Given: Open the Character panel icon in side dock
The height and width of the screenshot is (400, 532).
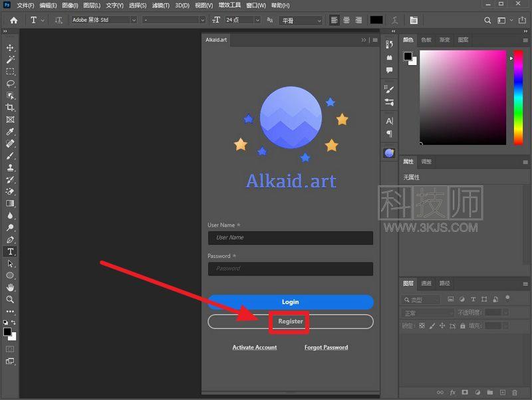Looking at the screenshot, I should (389, 121).
